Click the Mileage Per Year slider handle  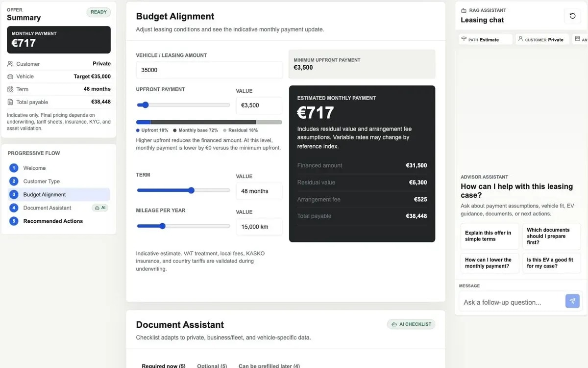click(x=162, y=226)
